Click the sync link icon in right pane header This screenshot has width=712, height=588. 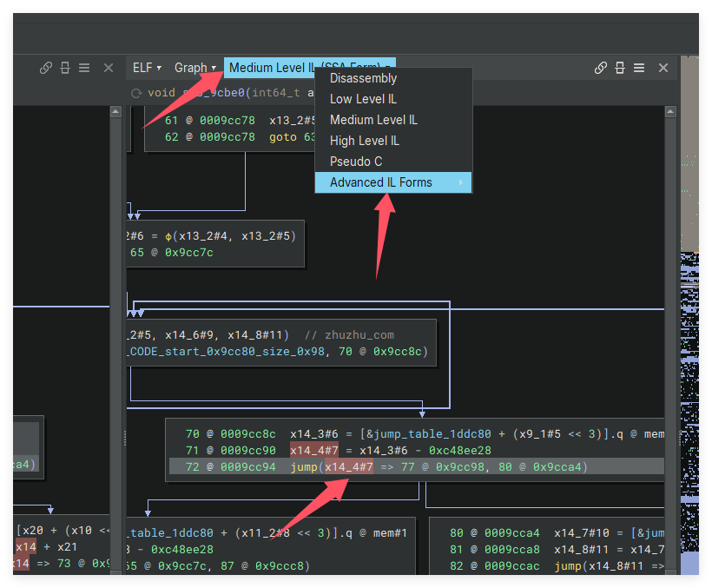click(x=600, y=68)
